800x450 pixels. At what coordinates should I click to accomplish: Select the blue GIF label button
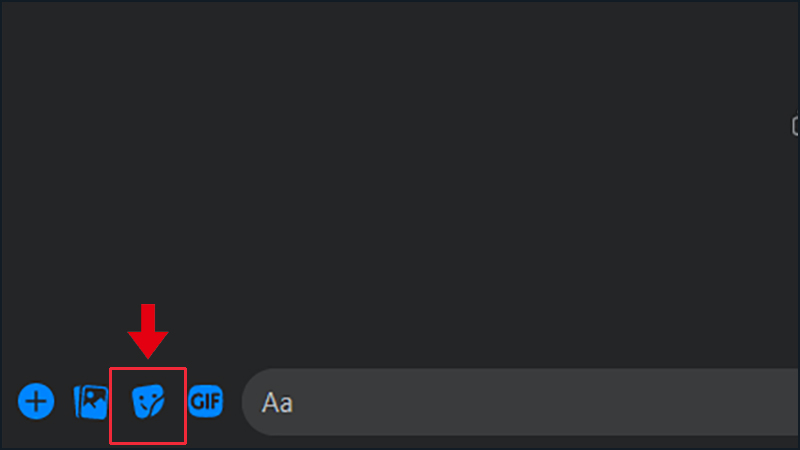[206, 401]
